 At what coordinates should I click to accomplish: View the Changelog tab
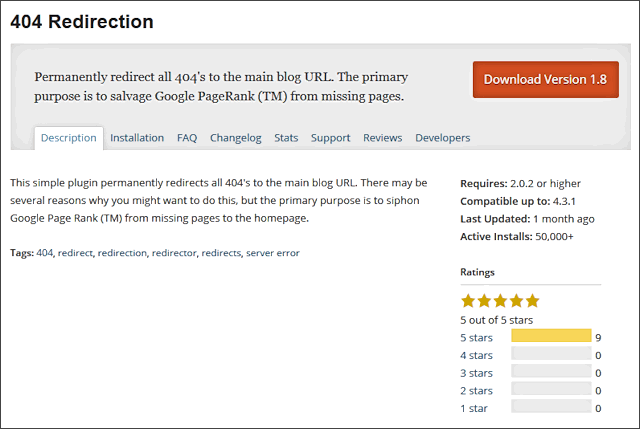pyautogui.click(x=236, y=138)
